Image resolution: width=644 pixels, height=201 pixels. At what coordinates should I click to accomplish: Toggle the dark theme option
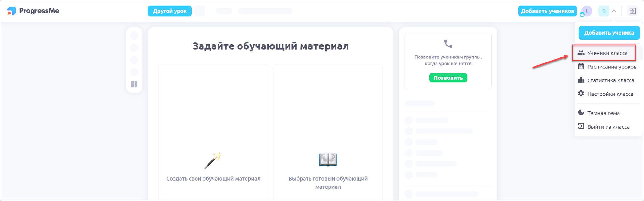click(603, 113)
